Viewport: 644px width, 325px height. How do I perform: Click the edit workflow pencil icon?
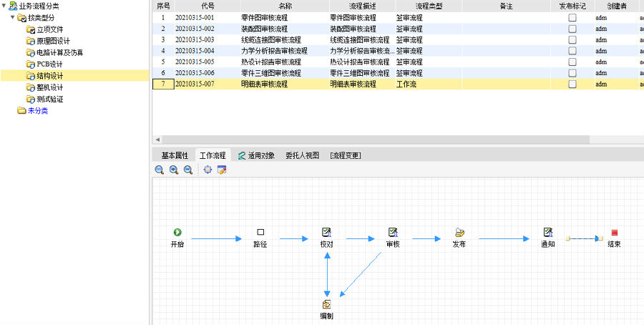click(x=222, y=170)
